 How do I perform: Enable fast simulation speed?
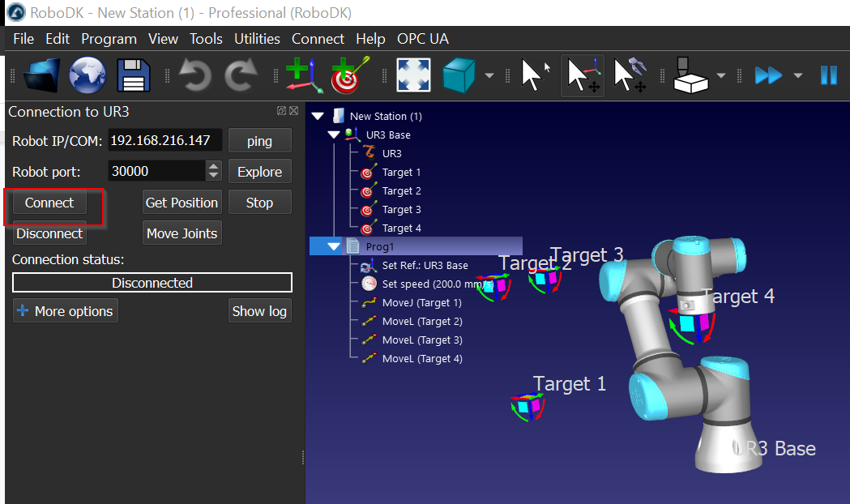point(768,75)
